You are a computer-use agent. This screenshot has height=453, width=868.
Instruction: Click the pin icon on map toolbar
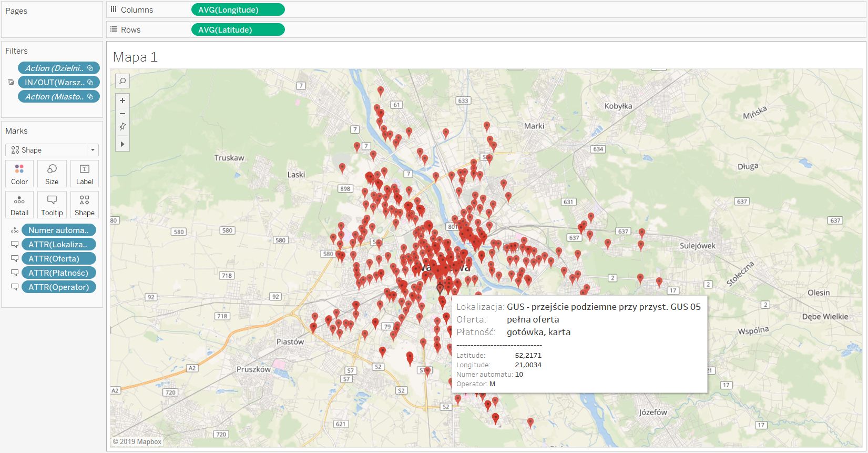(122, 127)
